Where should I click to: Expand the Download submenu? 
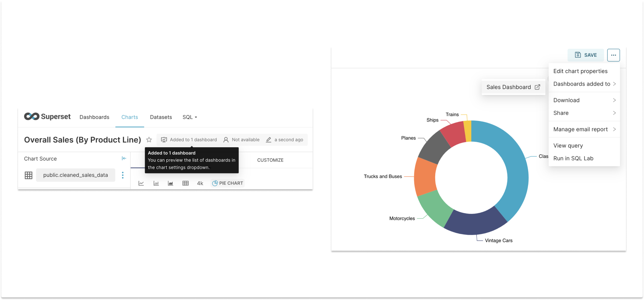584,100
